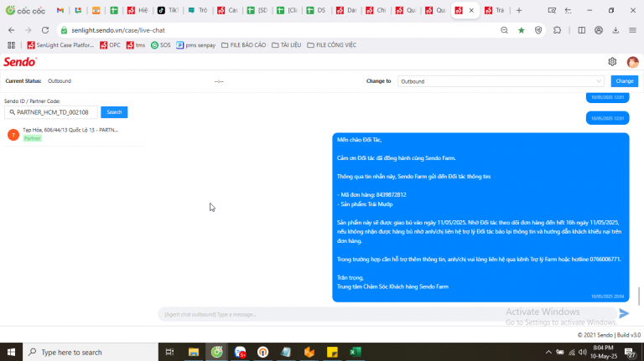The width and height of the screenshot is (644, 361).
Task: Click the chat area vertical scrollbar
Action: tap(639, 297)
